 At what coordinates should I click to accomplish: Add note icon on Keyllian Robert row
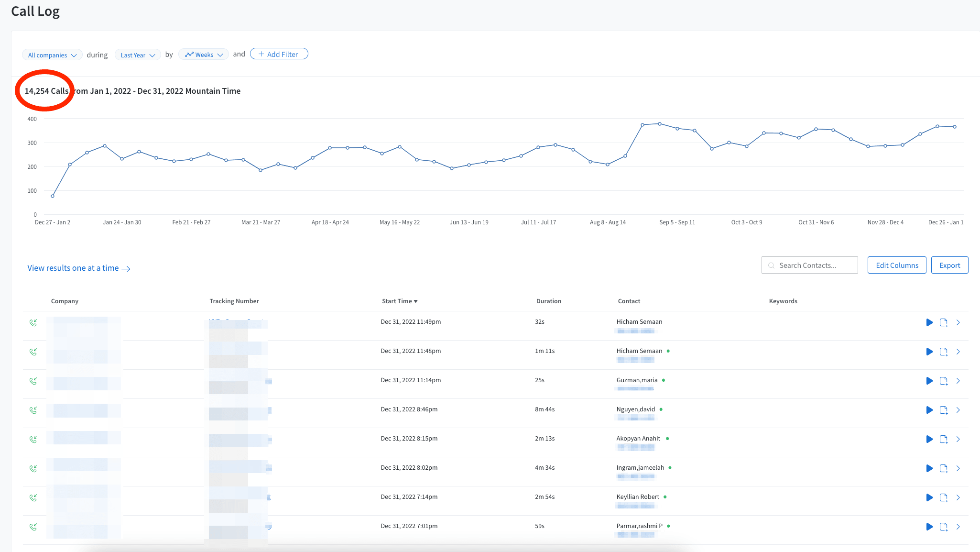click(x=944, y=497)
